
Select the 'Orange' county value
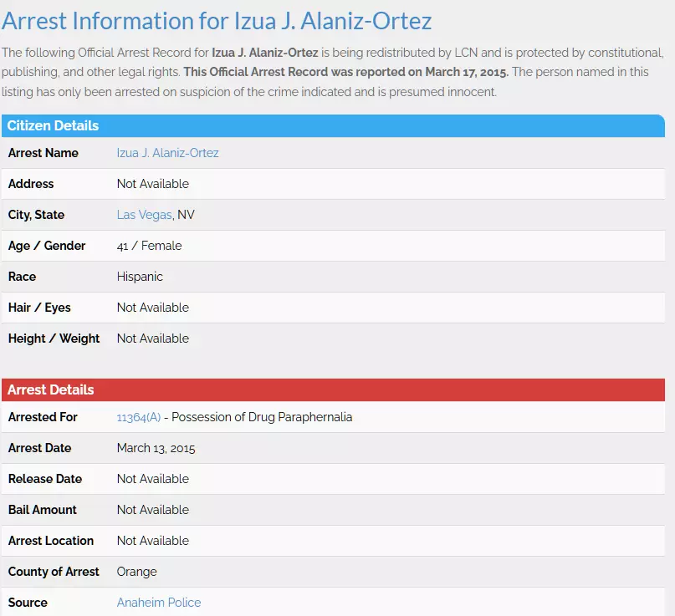coord(136,572)
